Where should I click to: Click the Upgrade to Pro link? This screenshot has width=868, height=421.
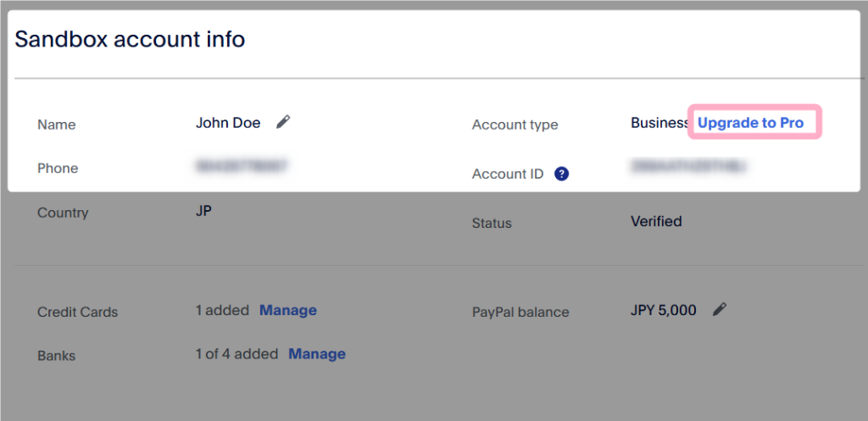[x=750, y=123]
